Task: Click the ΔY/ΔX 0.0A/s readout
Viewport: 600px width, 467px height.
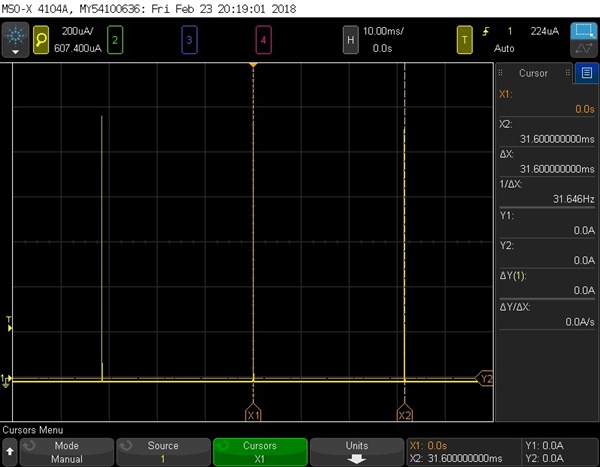Action: pyautogui.click(x=580, y=322)
